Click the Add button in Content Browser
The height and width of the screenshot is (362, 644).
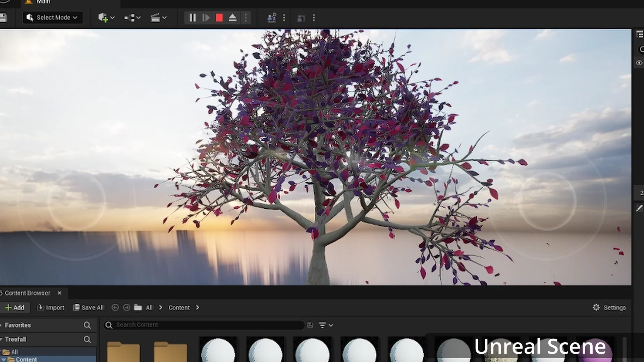[x=15, y=307]
